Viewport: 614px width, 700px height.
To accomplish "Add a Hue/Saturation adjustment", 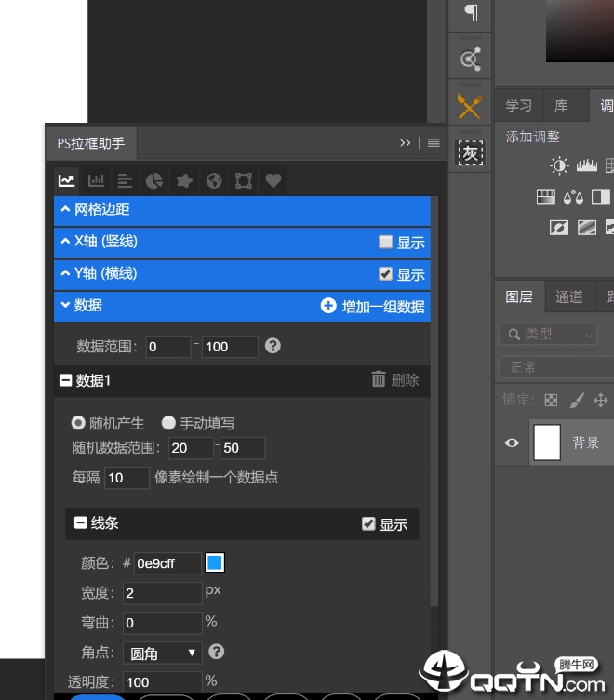I will pyautogui.click(x=546, y=196).
